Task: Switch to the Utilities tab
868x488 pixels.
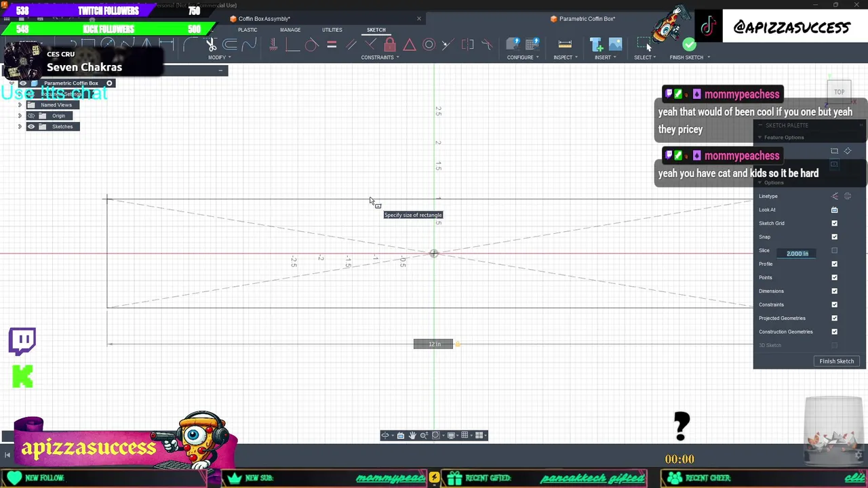Action: 332,30
